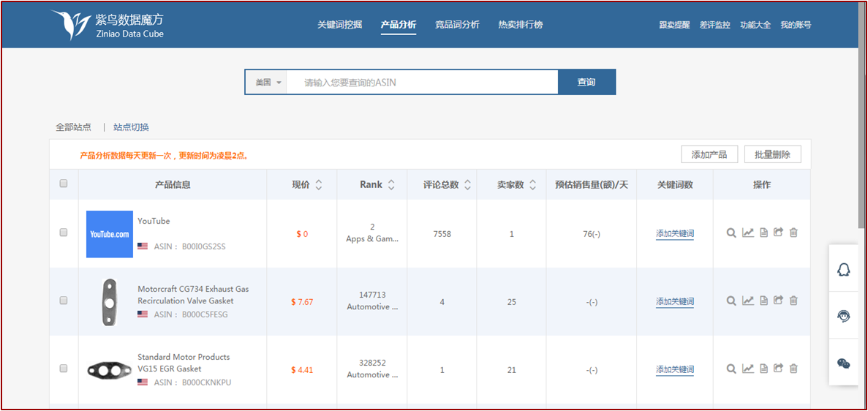The height and width of the screenshot is (411, 868).
Task: Sort by Rank column arrows
Action: coord(391,185)
